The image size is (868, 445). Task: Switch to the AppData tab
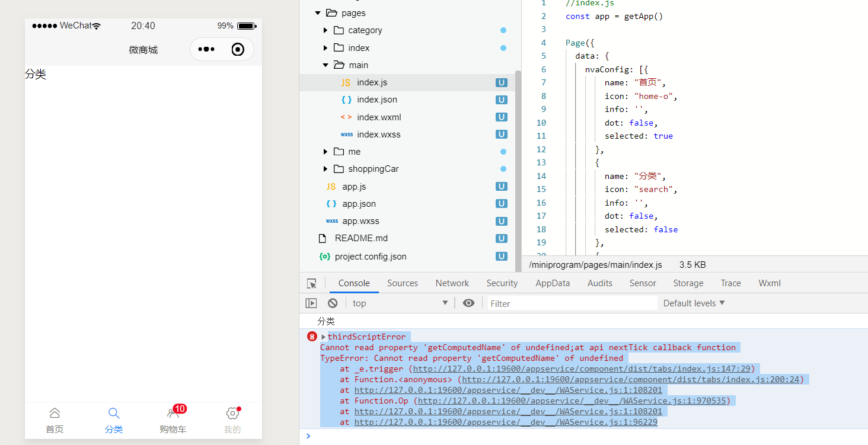[553, 283]
